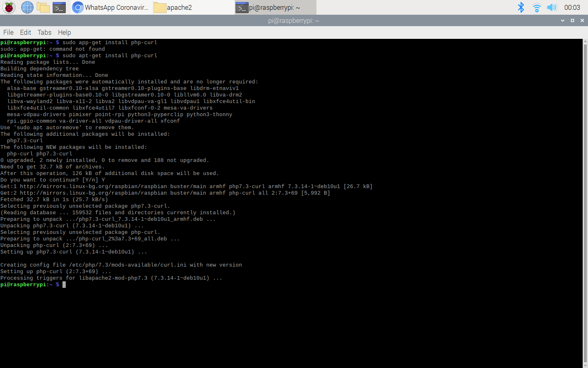This screenshot has height=368, width=588.
Task: Minimize the terminal window
Action: tap(563, 20)
